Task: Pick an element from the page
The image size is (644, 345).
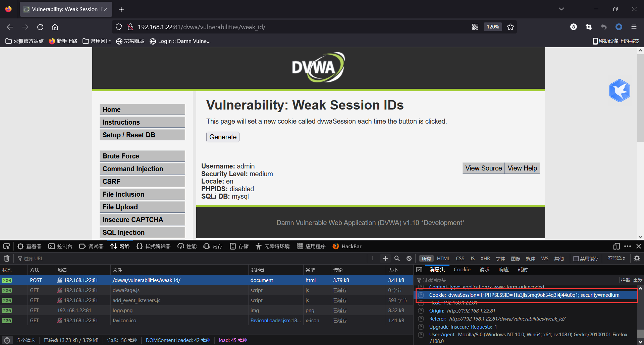Action: coord(7,247)
